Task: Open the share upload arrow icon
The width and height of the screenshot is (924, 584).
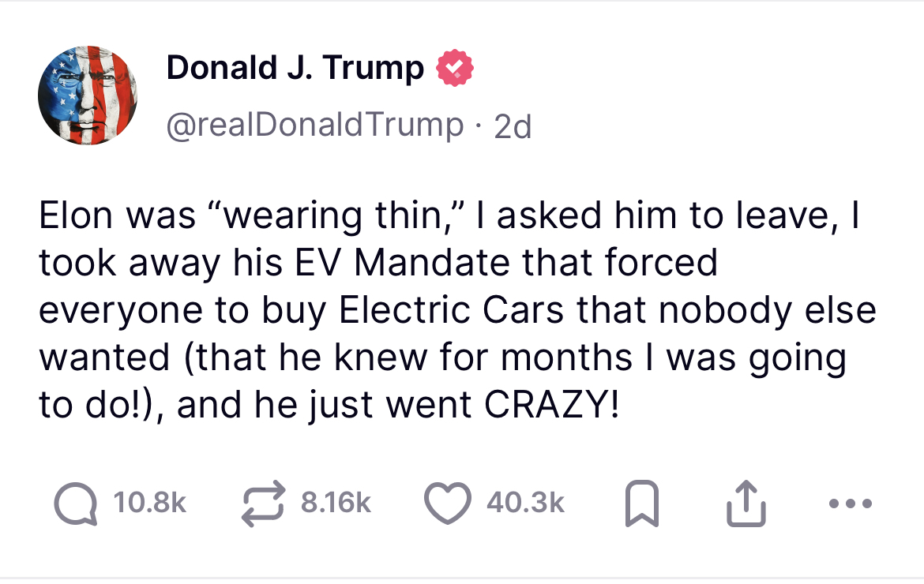Action: click(x=746, y=504)
